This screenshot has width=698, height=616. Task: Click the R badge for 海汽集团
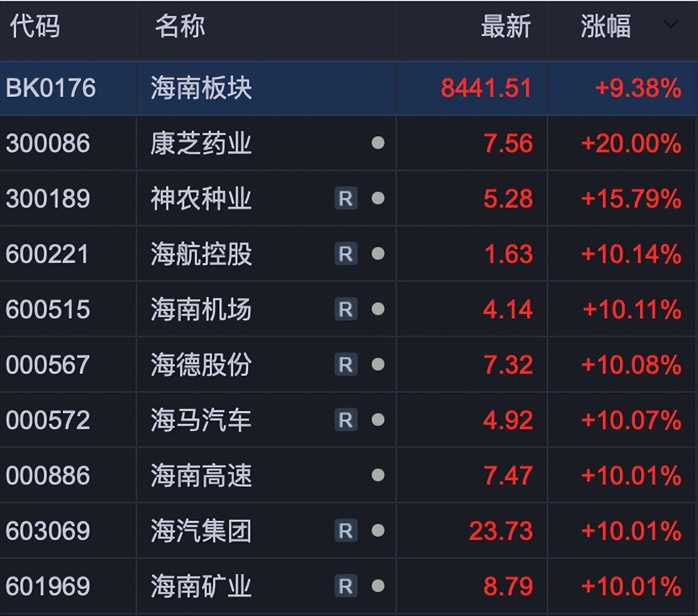pyautogui.click(x=346, y=531)
